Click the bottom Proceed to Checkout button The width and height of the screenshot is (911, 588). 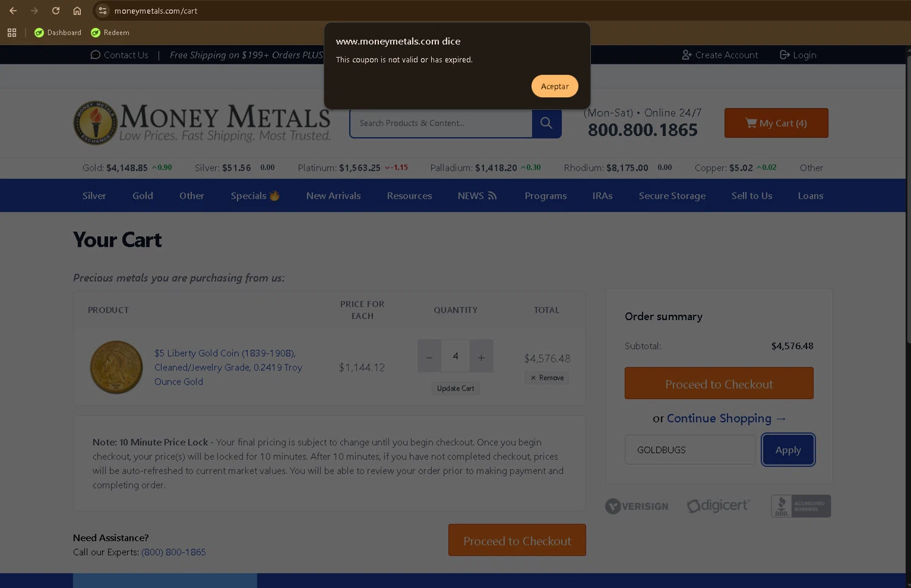tap(517, 541)
